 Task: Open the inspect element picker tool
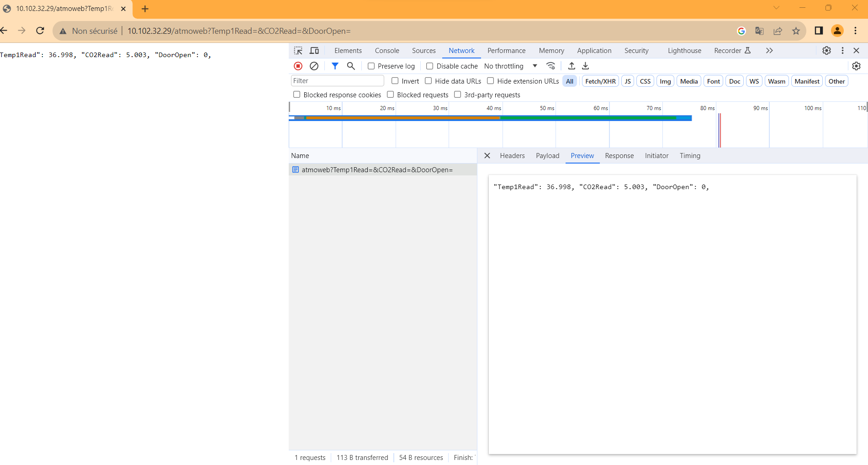click(x=298, y=51)
